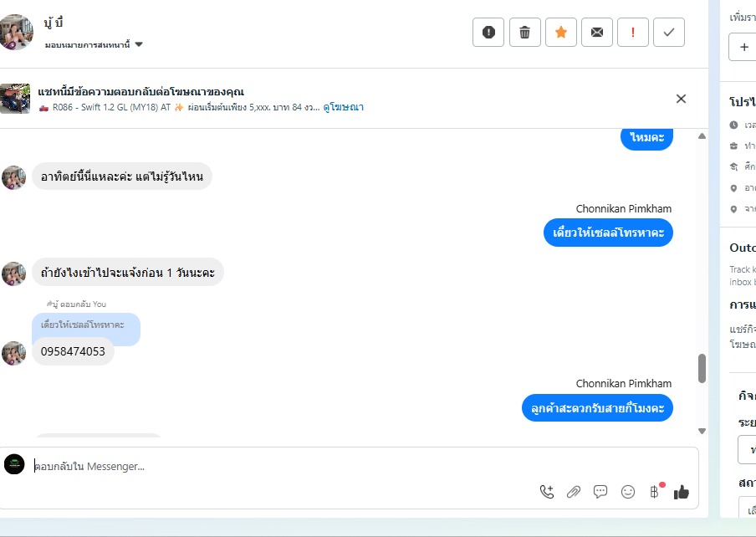The height and width of the screenshot is (537, 756).
Task: Mark conversation as spam icon
Action: point(488,33)
